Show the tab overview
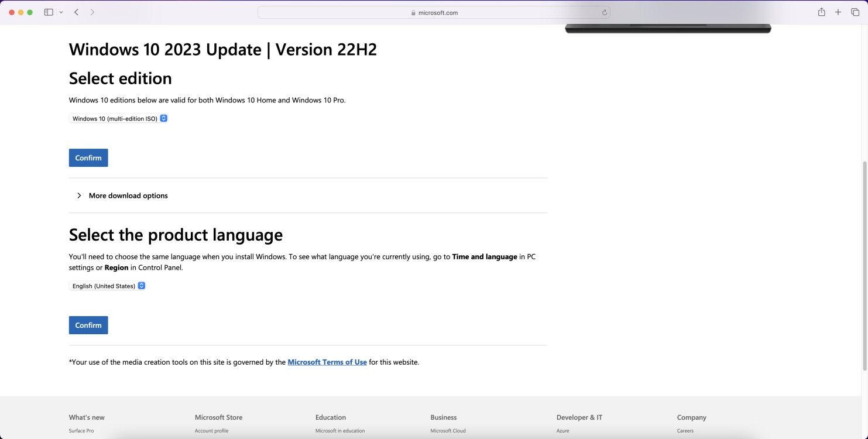The height and width of the screenshot is (439, 868). 855,12
